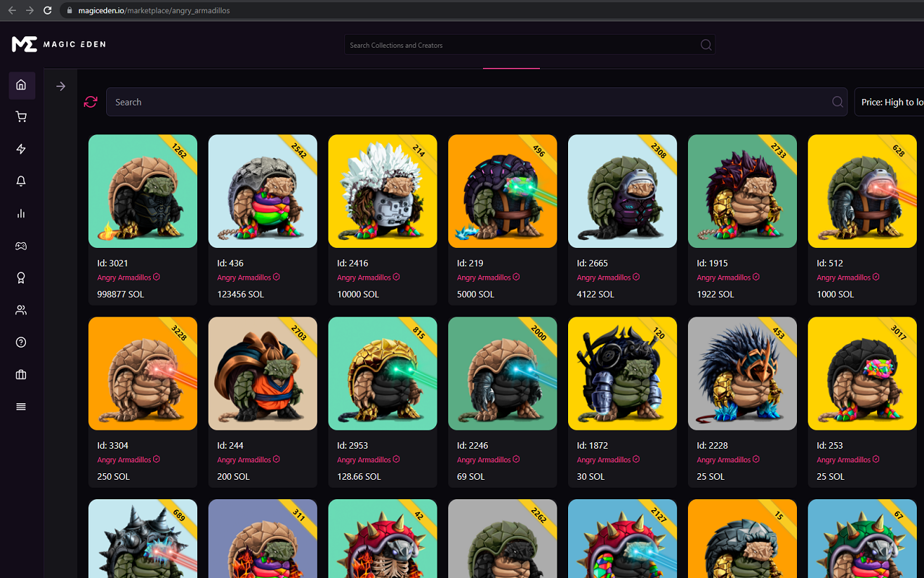Open Help via the question mark icon
This screenshot has width=924, height=578.
click(x=21, y=342)
